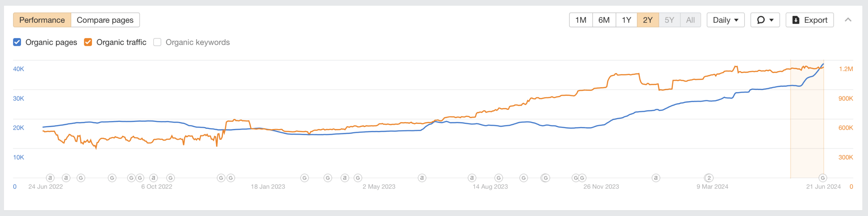This screenshot has width=868, height=216.
Task: Uncheck the Organic pages checkbox
Action: (x=17, y=42)
